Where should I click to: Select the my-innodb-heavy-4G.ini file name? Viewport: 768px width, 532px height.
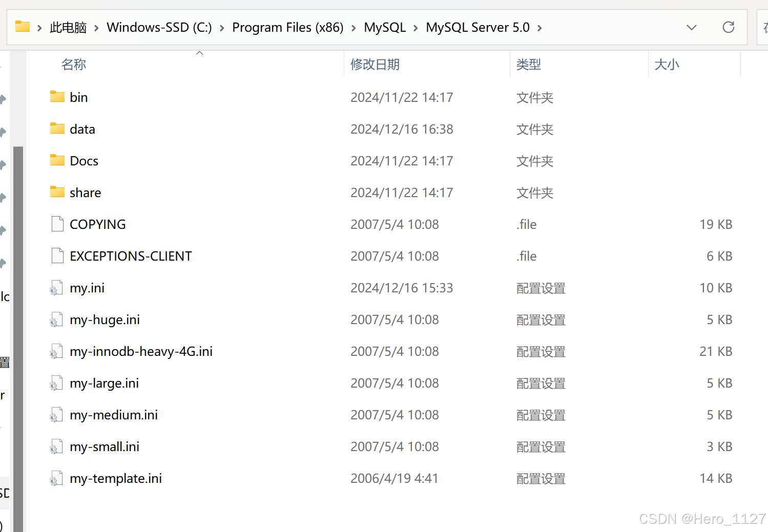(x=141, y=351)
